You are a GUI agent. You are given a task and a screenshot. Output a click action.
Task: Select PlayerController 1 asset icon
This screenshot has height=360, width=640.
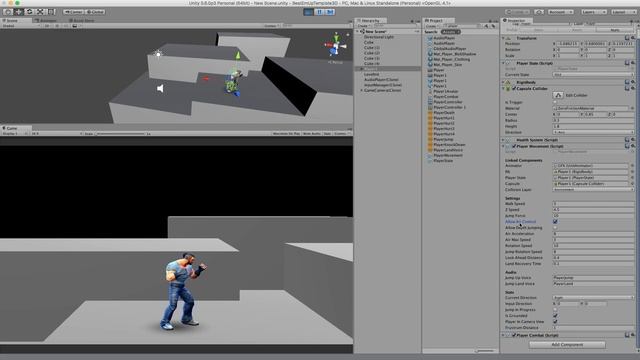click(x=430, y=107)
